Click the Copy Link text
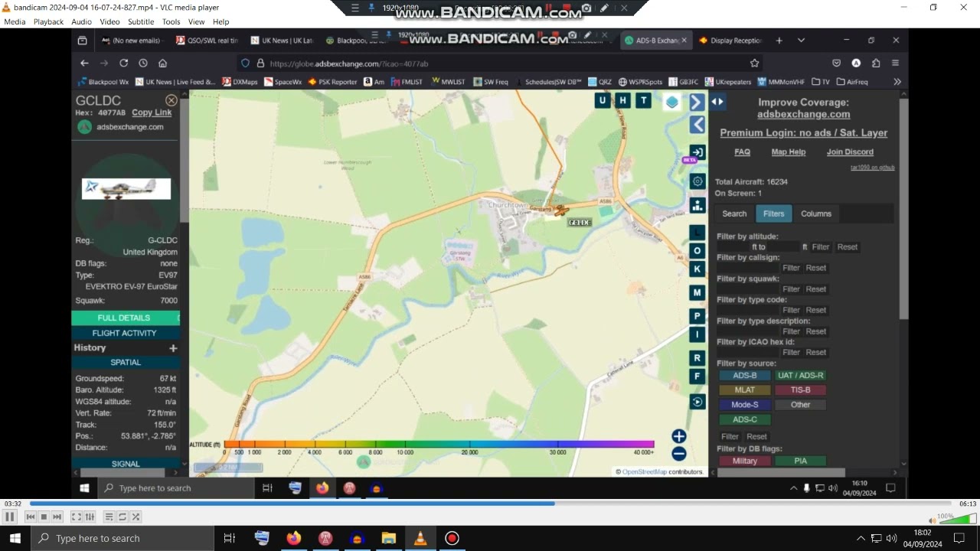The height and width of the screenshot is (551, 980). pyautogui.click(x=152, y=112)
